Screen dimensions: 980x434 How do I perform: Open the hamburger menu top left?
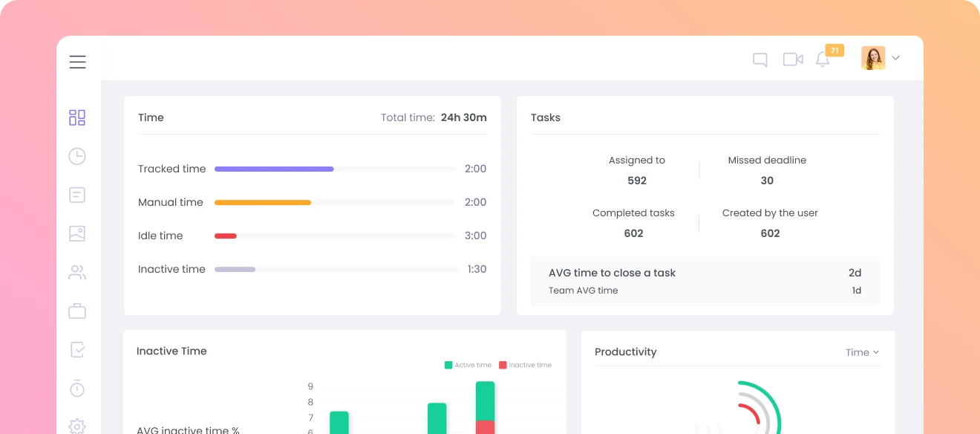(77, 62)
